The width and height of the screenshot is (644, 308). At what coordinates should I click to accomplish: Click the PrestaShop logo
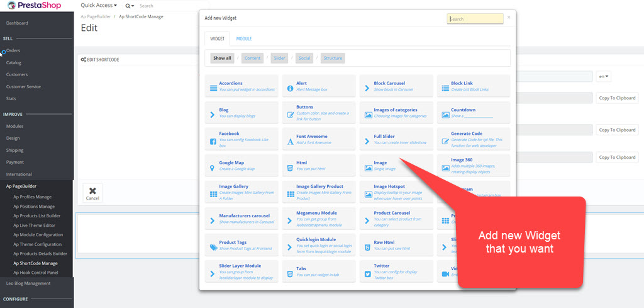point(34,5)
